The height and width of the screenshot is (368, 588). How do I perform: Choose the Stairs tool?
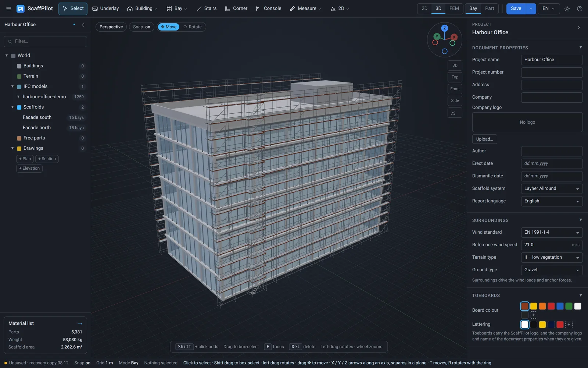pos(206,8)
